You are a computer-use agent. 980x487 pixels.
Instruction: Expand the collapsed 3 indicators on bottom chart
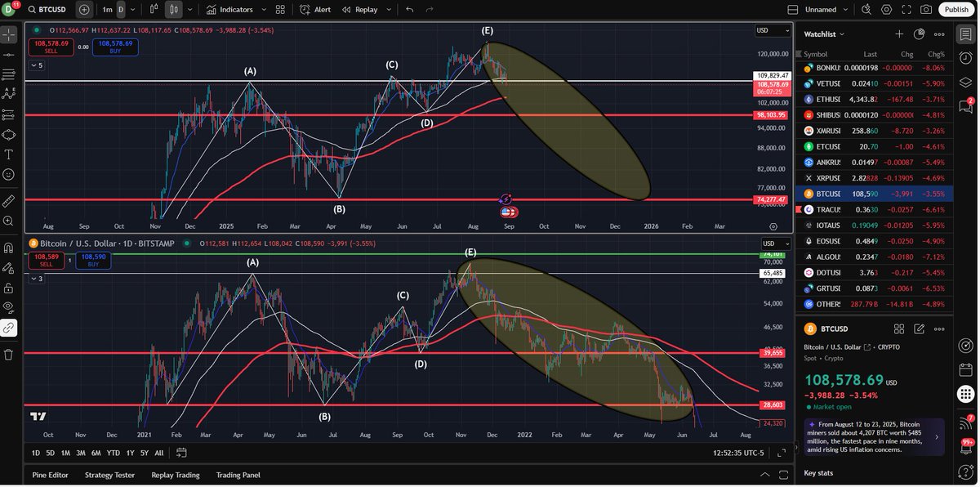37,279
